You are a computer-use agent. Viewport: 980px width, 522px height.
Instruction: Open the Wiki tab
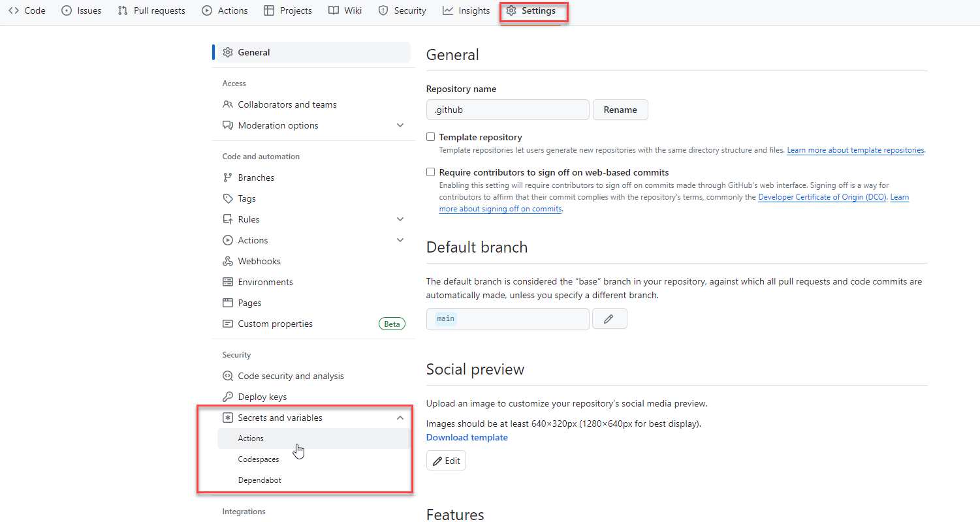pos(345,10)
